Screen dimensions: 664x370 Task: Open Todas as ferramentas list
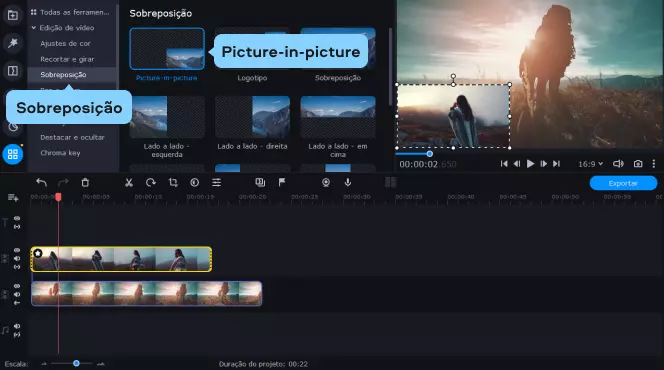coord(70,12)
